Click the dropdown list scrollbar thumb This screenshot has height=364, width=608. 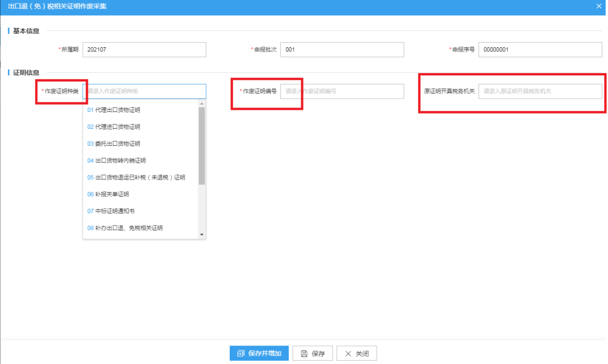click(202, 146)
